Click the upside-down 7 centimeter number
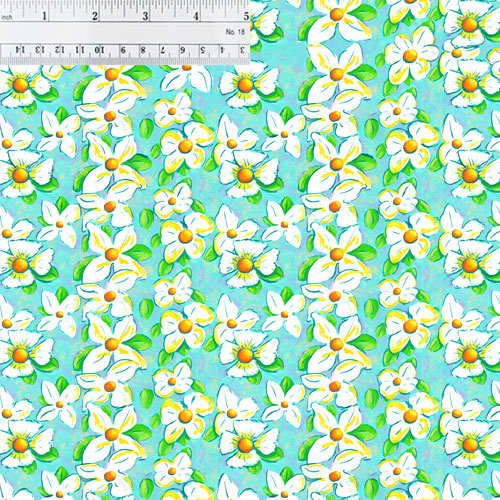 coord(163,50)
